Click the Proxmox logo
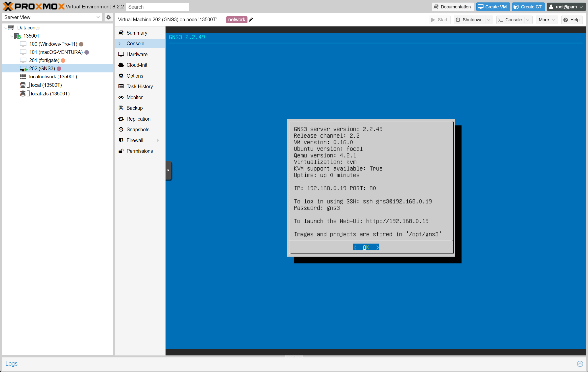 coord(34,6)
